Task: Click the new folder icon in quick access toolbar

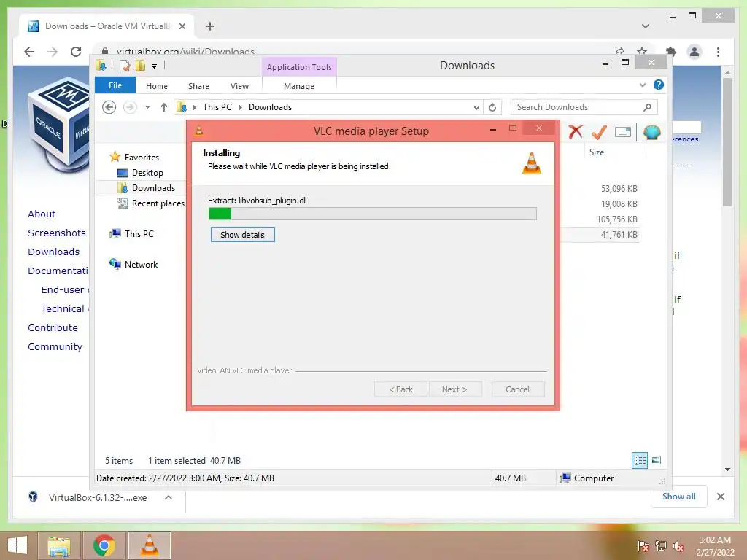Action: [x=141, y=66]
